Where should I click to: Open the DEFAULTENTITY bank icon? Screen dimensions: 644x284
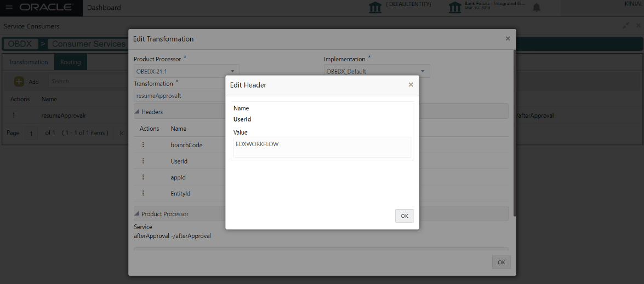click(x=375, y=7)
